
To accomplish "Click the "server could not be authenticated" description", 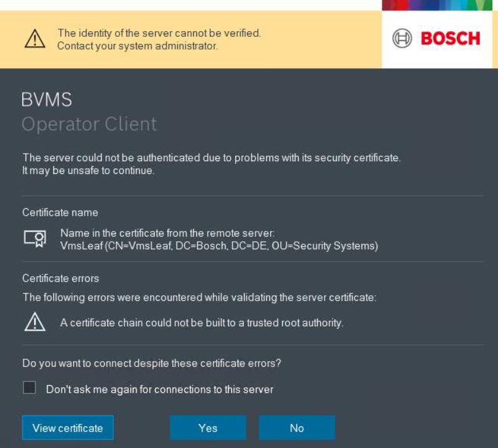I will click(212, 158).
